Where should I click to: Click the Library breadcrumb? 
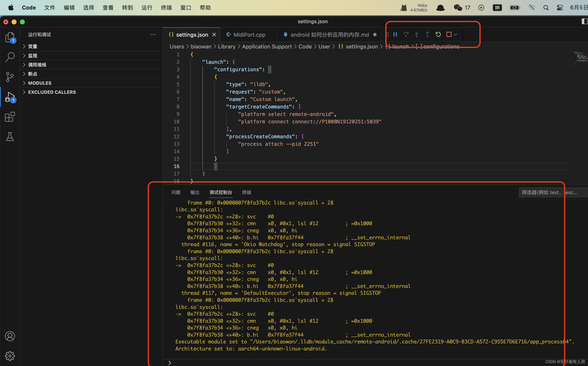[227, 47]
